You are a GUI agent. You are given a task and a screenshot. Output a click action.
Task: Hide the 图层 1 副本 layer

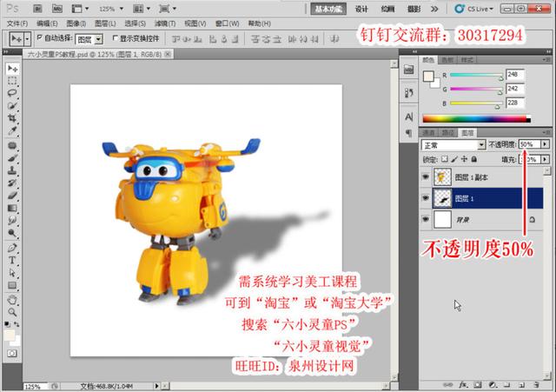[426, 176]
